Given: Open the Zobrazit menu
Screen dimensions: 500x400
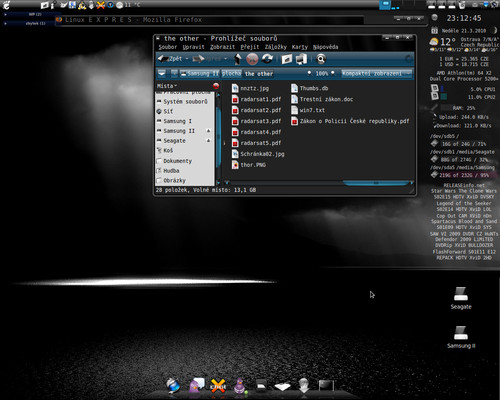Looking at the screenshot, I should coord(222,47).
